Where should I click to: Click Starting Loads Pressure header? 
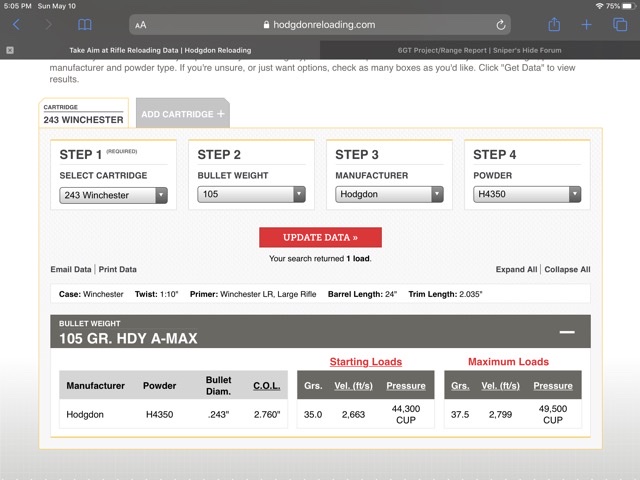click(406, 386)
